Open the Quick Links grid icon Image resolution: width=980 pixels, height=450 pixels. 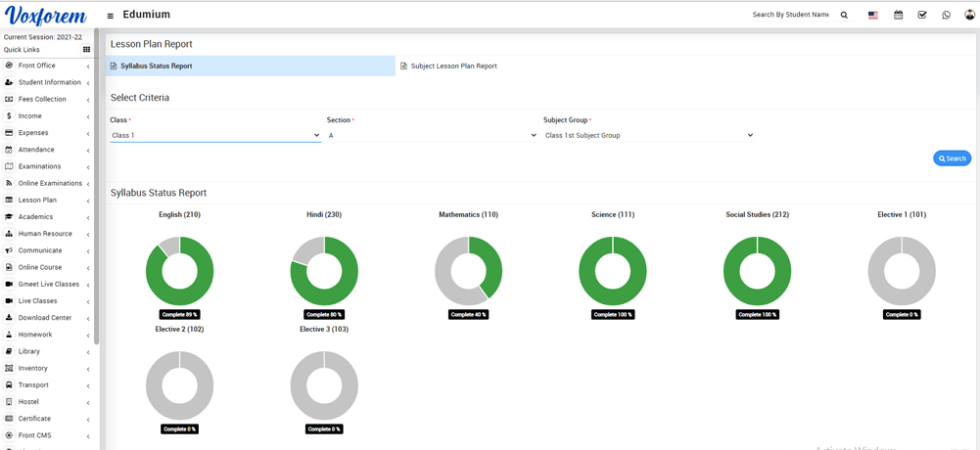pyautogui.click(x=86, y=50)
